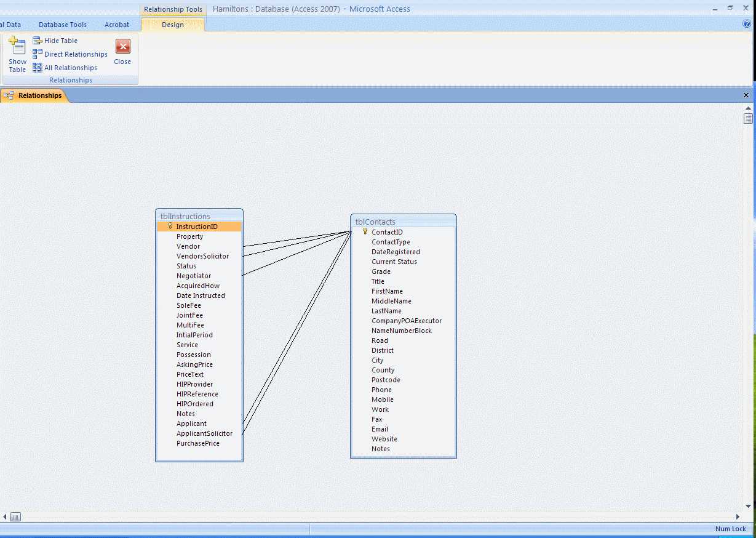Click the Direct Relationships icon
Image resolution: width=756 pixels, height=538 pixels.
38,54
